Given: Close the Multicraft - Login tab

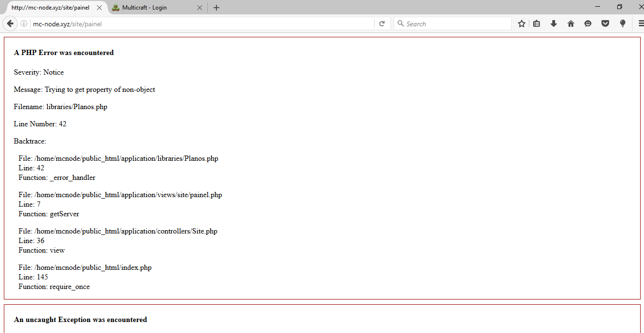Looking at the screenshot, I should tap(200, 8).
